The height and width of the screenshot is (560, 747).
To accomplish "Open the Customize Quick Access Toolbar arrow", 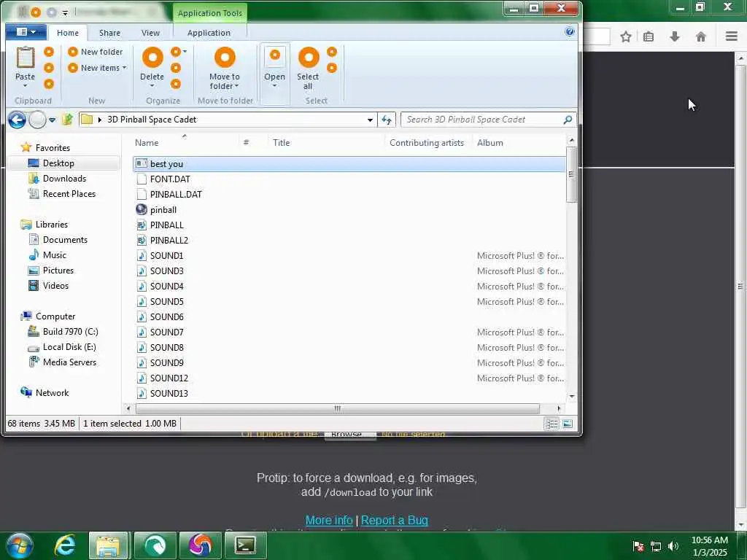I will click(65, 12).
